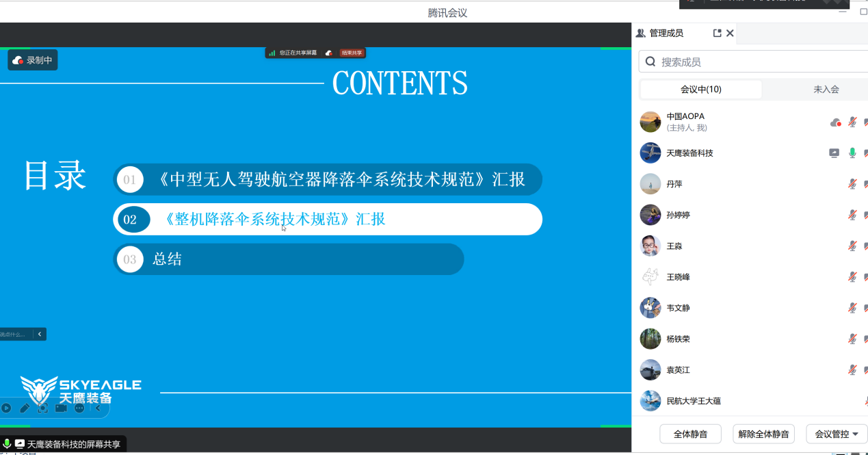Pop out the 管理成员 members panel

717,33
